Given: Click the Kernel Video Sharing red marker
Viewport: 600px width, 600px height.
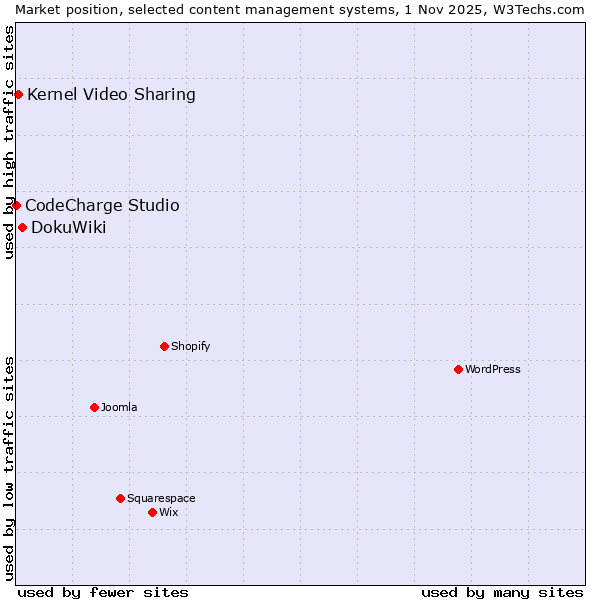Looking at the screenshot, I should (18, 94).
